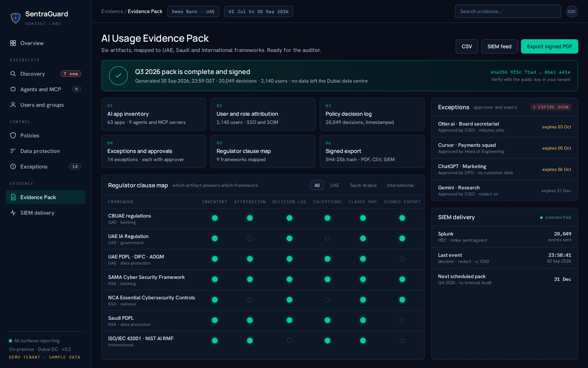Open the 01 Jul to 30 Sep 2026 date range

pyautogui.click(x=258, y=11)
